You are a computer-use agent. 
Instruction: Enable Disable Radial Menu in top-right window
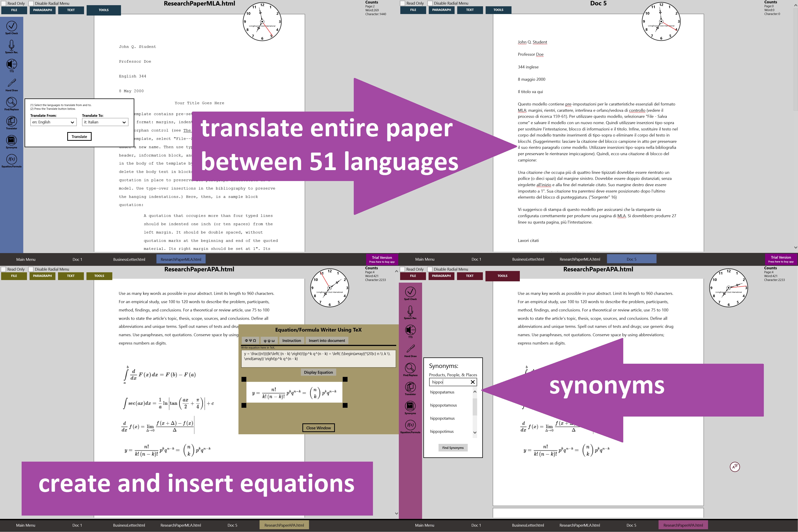430,3
